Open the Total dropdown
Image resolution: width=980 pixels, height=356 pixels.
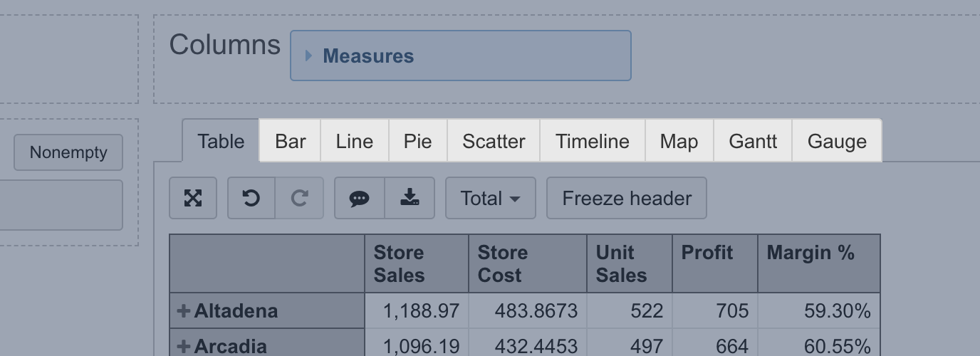coord(490,198)
